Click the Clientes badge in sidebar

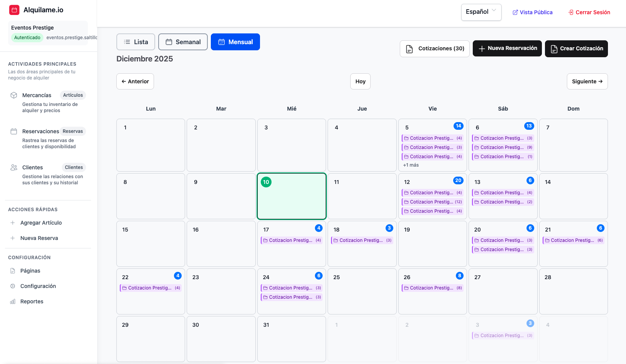pyautogui.click(x=74, y=167)
